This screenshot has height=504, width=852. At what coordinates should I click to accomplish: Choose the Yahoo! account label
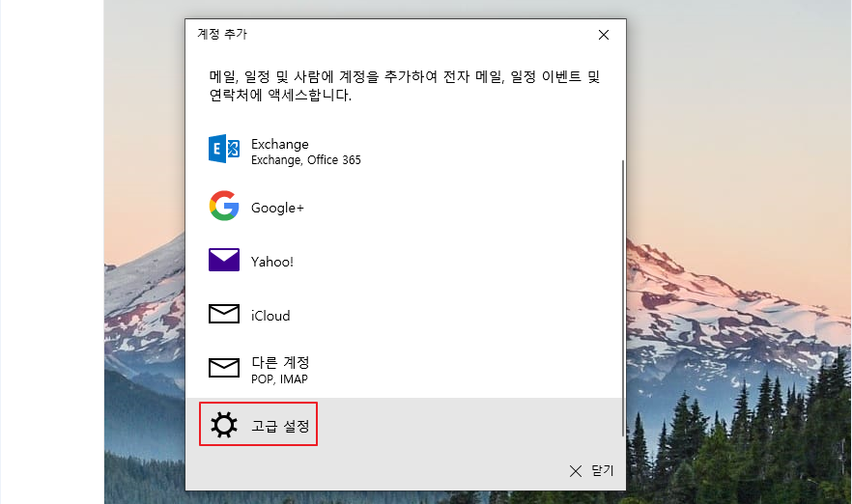tap(272, 262)
